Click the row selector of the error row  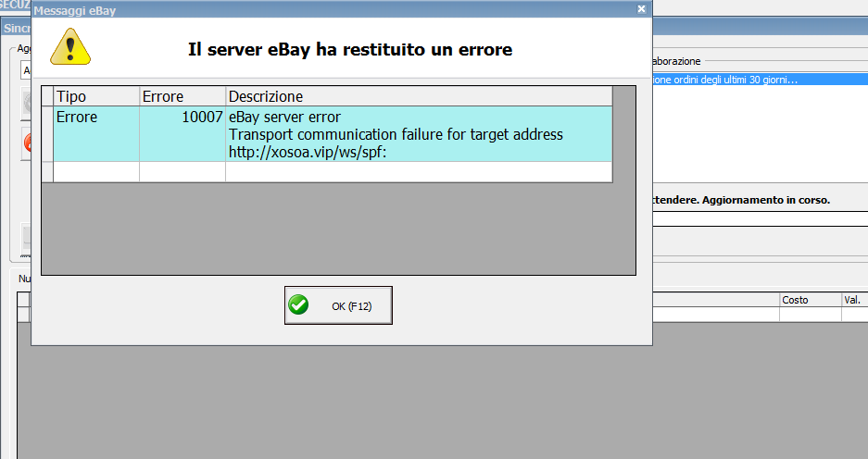(47, 134)
